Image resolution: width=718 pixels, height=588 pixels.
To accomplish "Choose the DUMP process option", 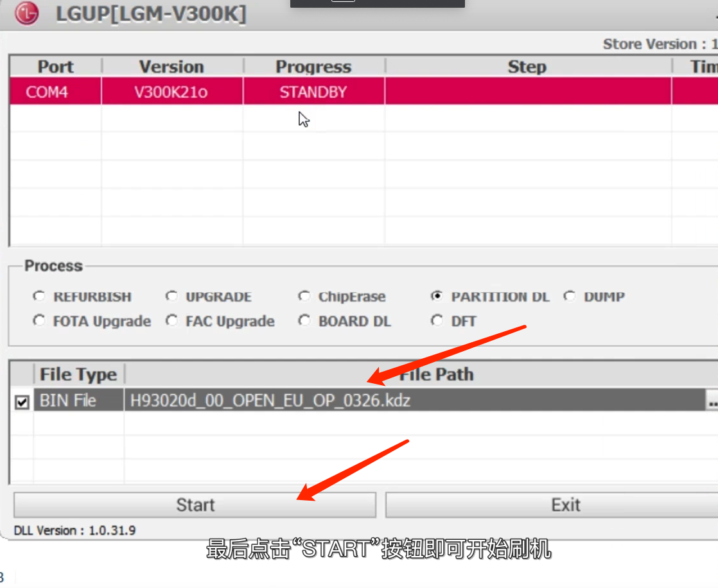I will [569, 297].
